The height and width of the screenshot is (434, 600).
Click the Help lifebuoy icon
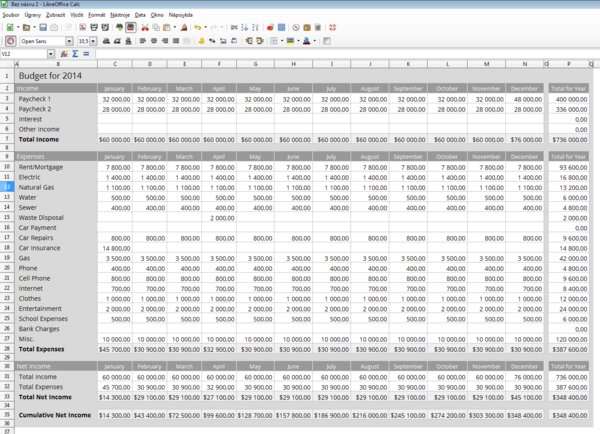click(333, 28)
